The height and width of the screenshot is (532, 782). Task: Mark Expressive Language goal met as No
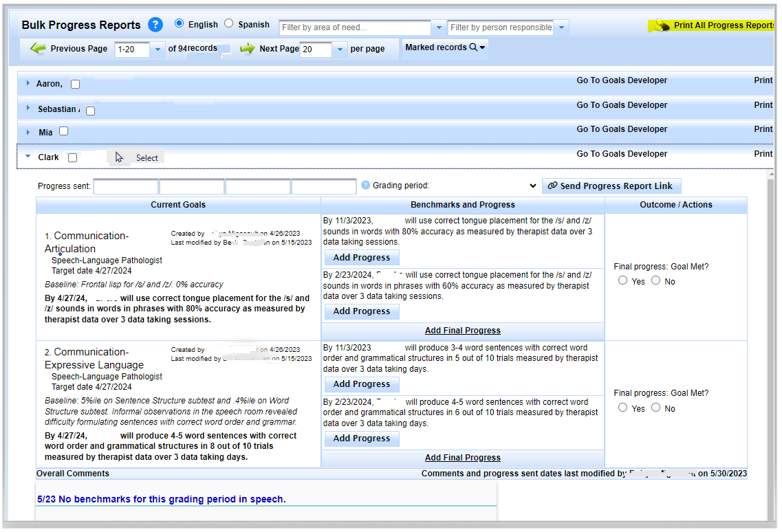(x=656, y=408)
